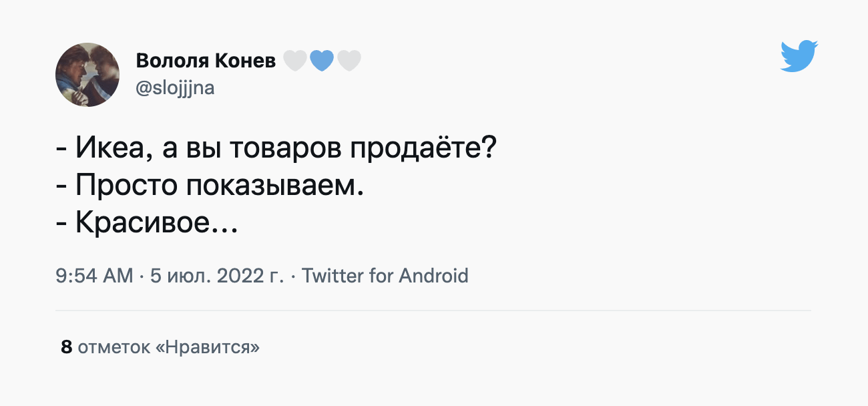868x406 pixels.
Task: Click the first white heart emoji
Action: pos(295,61)
